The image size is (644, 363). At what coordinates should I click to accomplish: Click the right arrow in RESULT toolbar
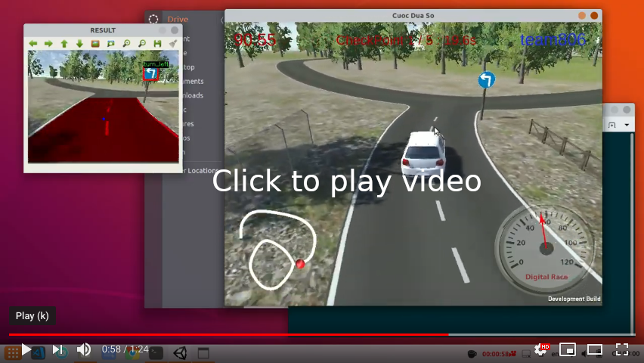tap(48, 43)
